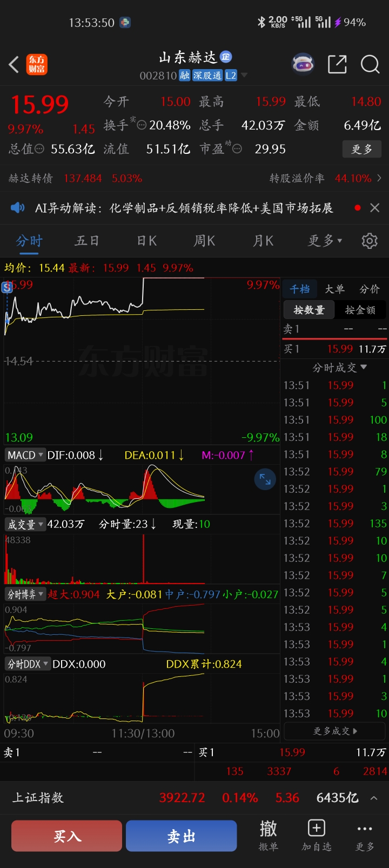Expand the indicator chart fullscreen icon
This screenshot has width=389, height=868.
265,479
